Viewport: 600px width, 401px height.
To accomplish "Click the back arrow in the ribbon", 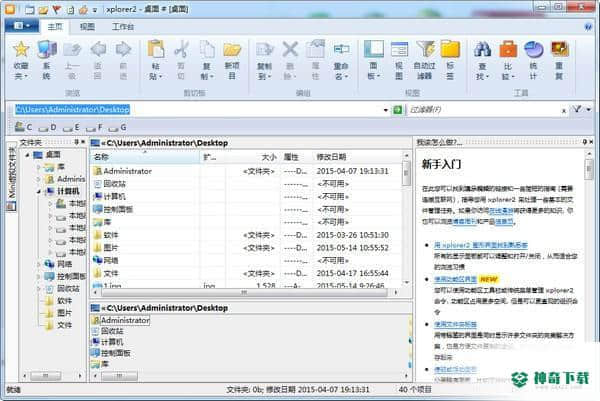I will 98,60.
